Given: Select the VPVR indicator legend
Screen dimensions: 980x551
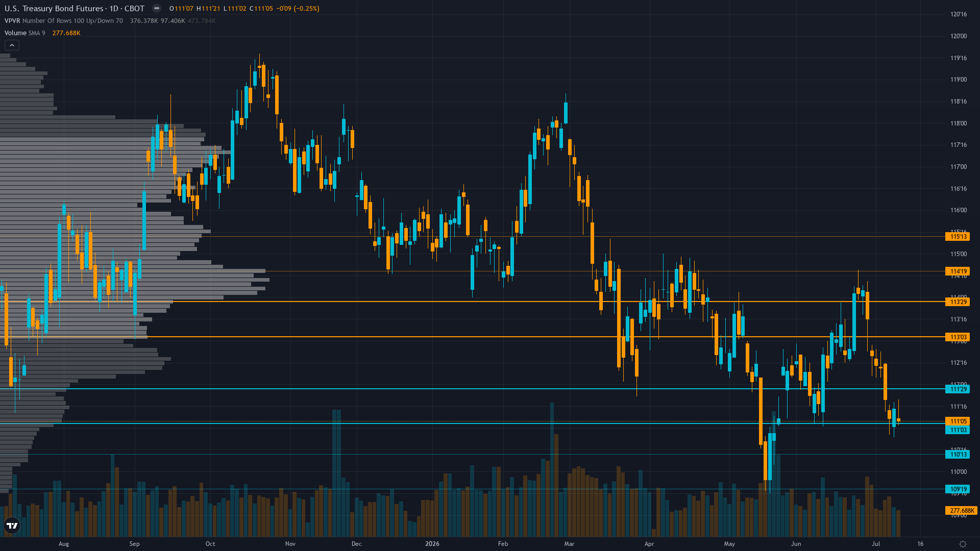Looking at the screenshot, I should (x=64, y=21).
